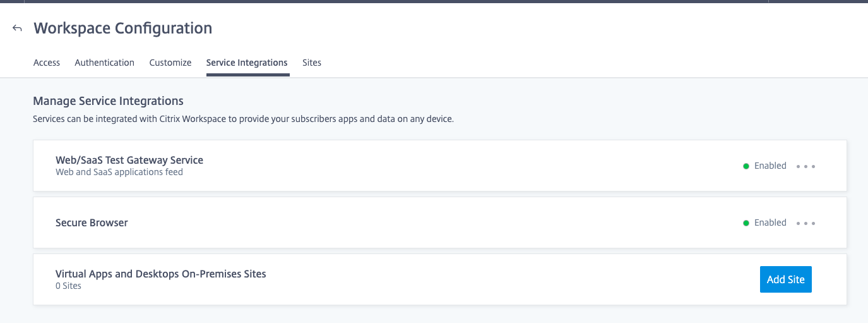The image size is (868, 323).
Task: Click the 0 Sites count text
Action: tap(68, 286)
